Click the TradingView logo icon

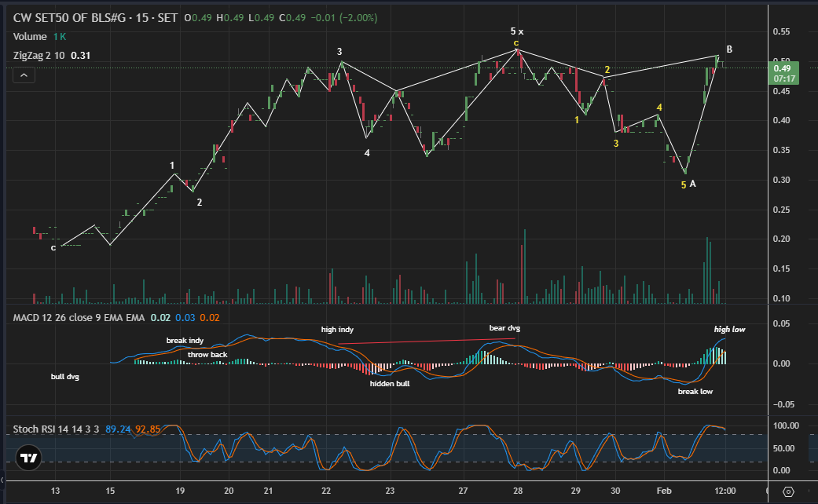(28, 458)
